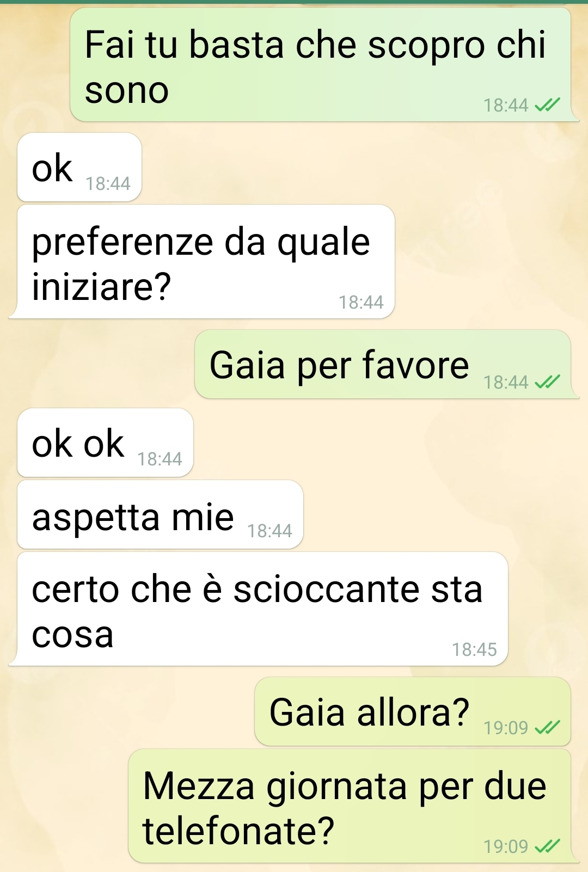588x872 pixels.
Task: Select the 'Gaia per favore' message text
Action: point(339,365)
